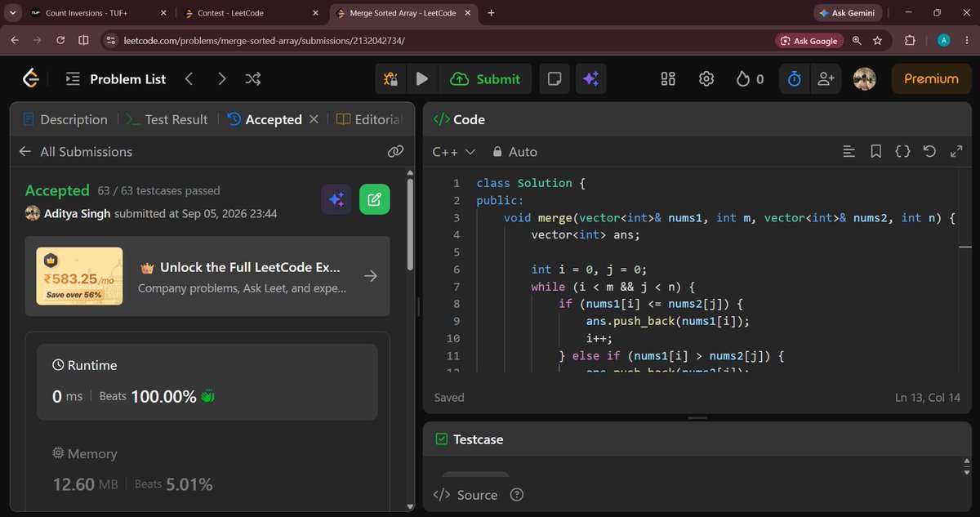Screen dimensions: 980x517
Task: Click the left panel scrollbar
Action: click(410, 225)
